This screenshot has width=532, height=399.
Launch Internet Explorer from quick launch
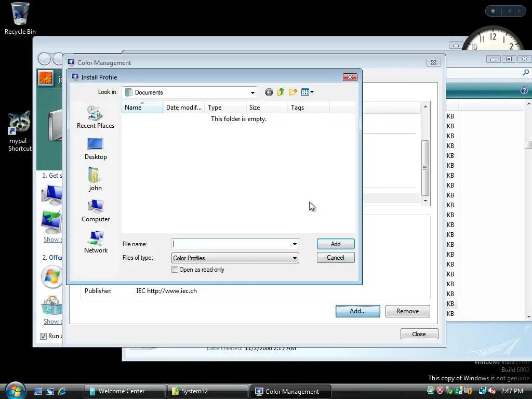[62, 391]
